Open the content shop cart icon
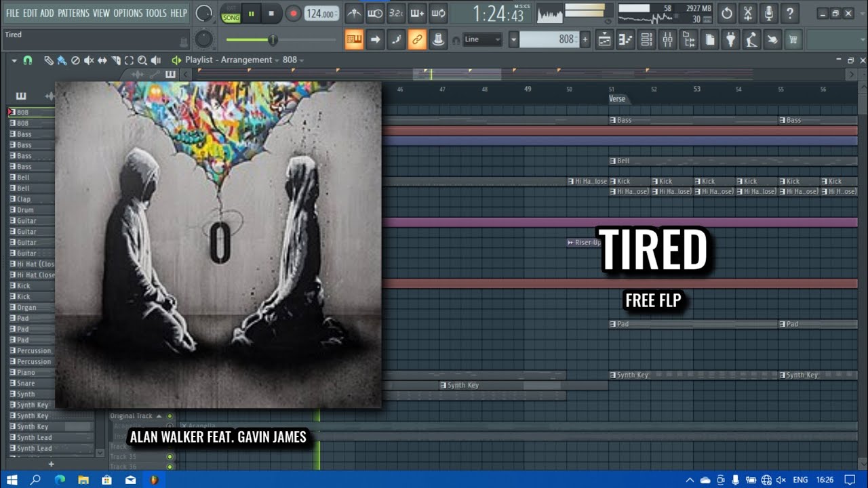 pos(793,40)
